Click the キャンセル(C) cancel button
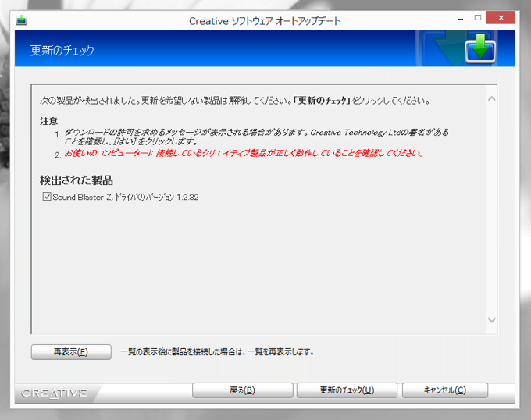Image resolution: width=531 pixels, height=420 pixels. click(445, 390)
